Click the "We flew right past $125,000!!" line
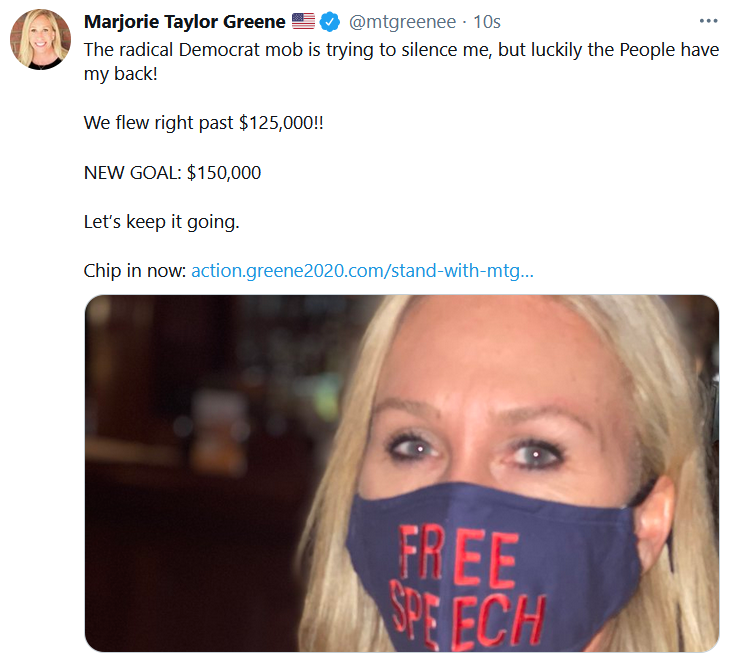735x662 pixels. [203, 123]
